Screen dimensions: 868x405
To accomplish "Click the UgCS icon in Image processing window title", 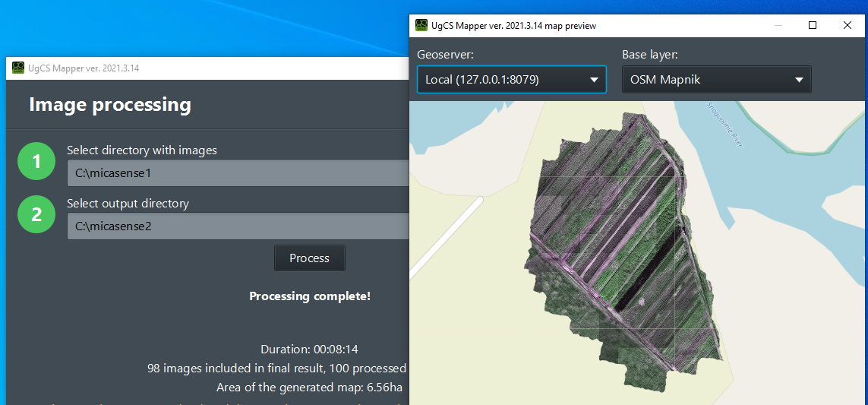I will [18, 68].
